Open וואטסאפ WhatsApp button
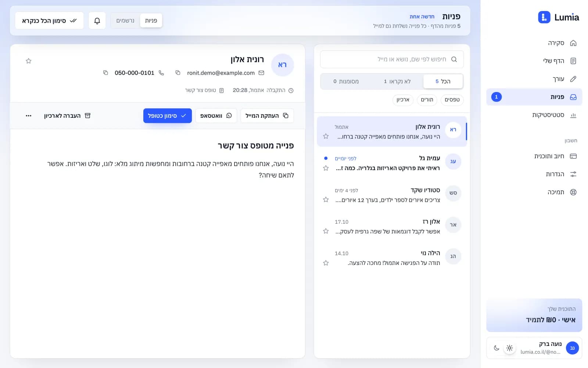 point(216,116)
